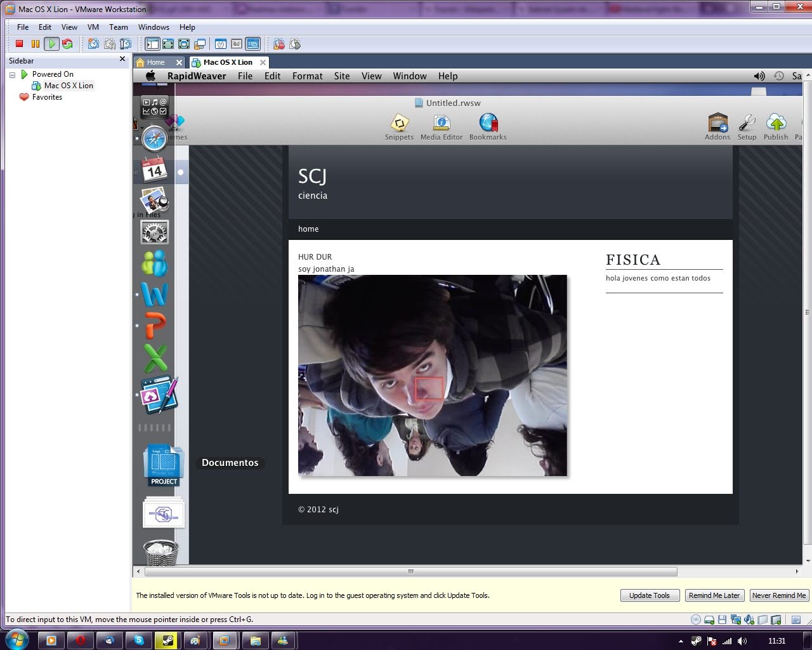The image size is (812, 650).
Task: Open the Setup wrench tool
Action: click(747, 126)
